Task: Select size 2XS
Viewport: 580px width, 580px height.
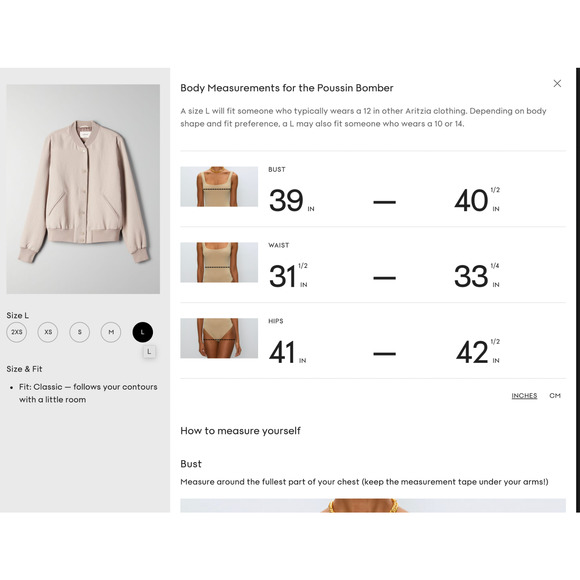Action: [17, 332]
